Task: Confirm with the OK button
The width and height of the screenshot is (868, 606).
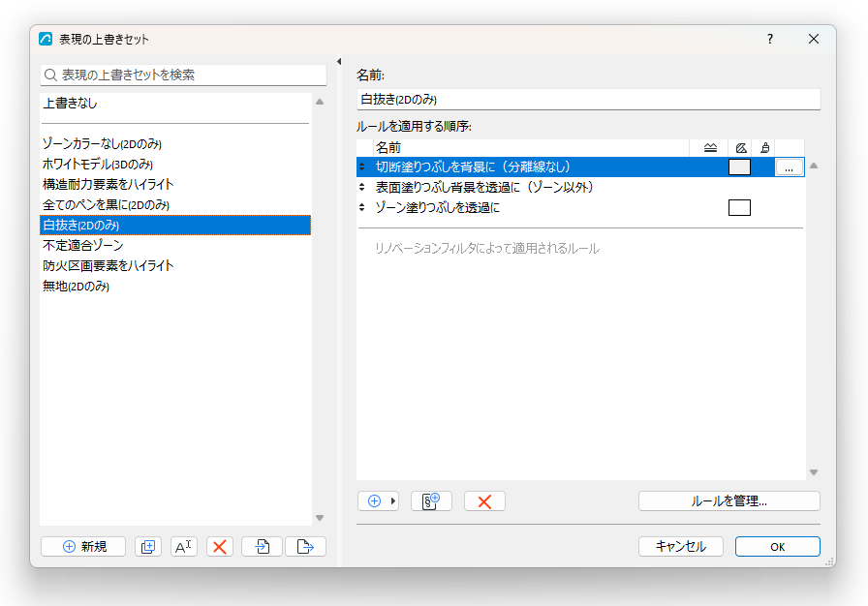Action: point(777,546)
